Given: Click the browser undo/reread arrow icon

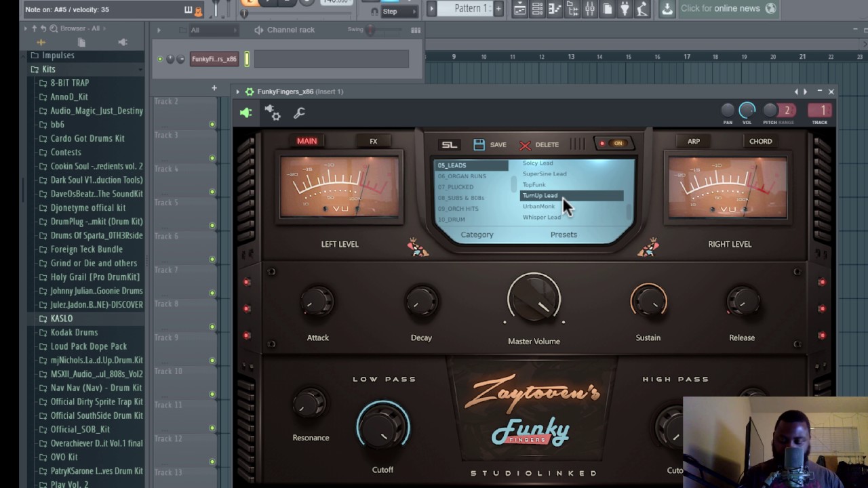Looking at the screenshot, I should [x=43, y=28].
